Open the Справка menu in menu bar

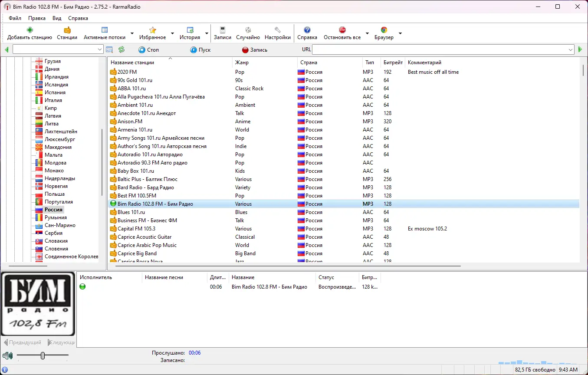point(78,18)
